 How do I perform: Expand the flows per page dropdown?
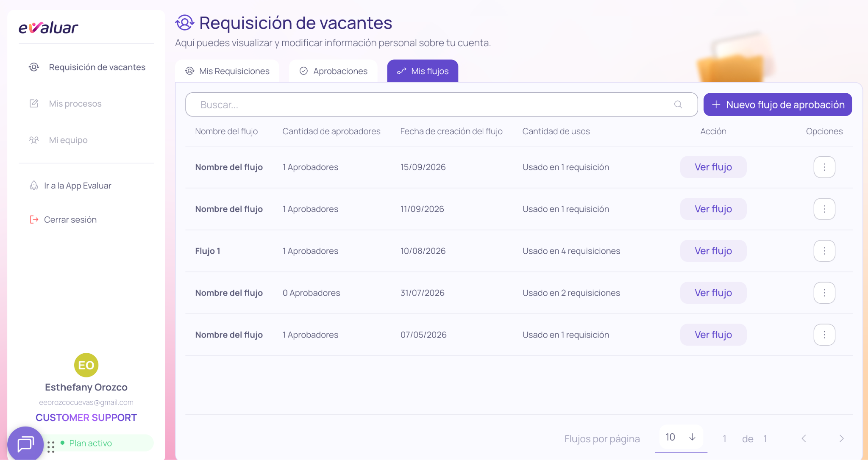tap(681, 438)
